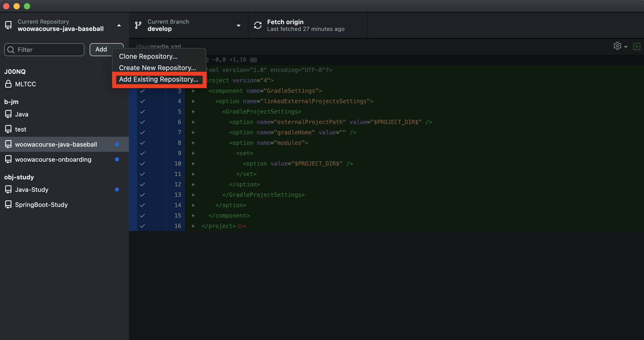Screen dimensions: 644x340
Task: Click the blue change indicator dot for woowacourse-onboarding
Action: pos(117,159)
